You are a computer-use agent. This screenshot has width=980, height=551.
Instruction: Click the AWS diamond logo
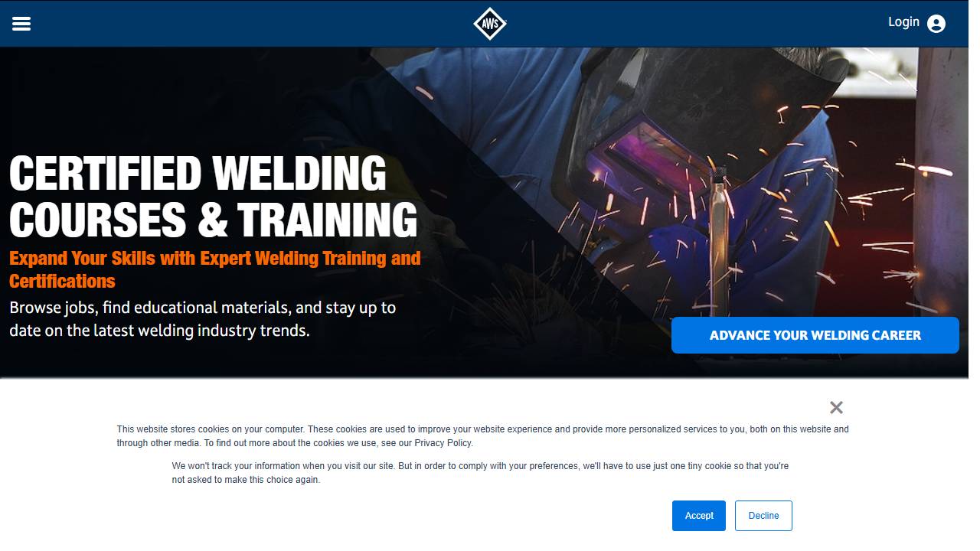pos(490,24)
